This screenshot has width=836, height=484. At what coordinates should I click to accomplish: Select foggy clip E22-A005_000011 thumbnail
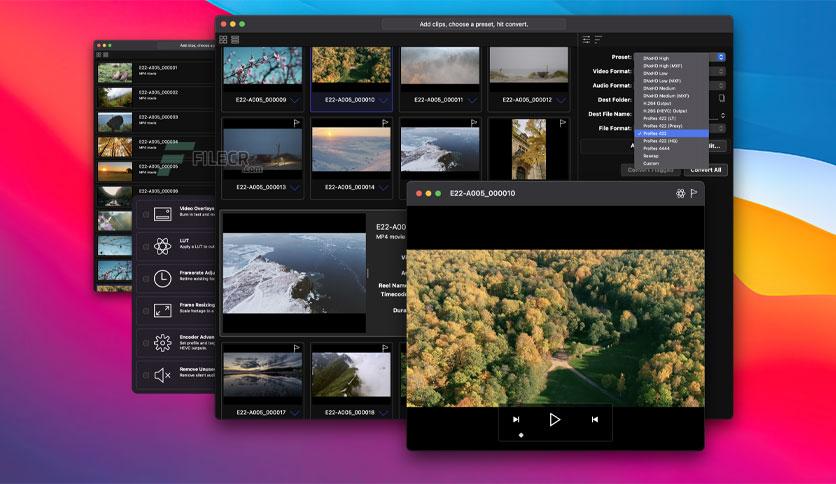(x=440, y=66)
